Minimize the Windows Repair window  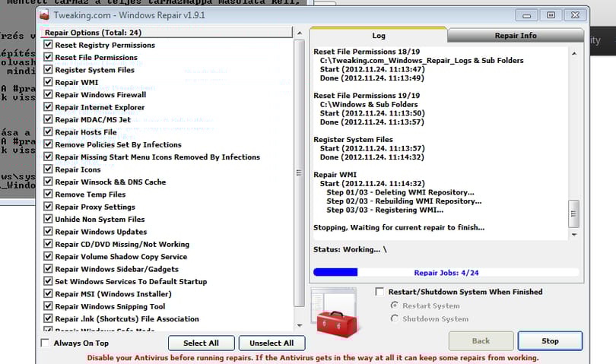point(527,15)
